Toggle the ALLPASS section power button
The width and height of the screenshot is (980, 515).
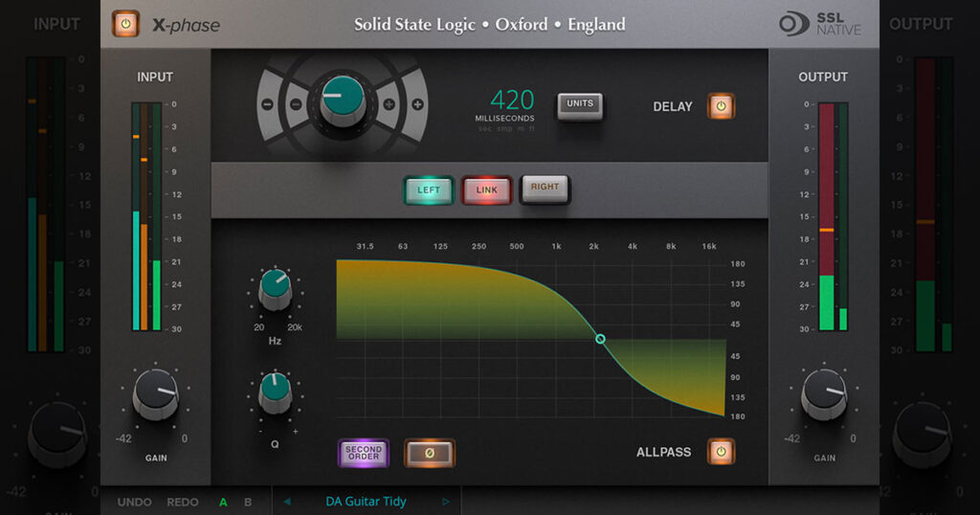721,451
